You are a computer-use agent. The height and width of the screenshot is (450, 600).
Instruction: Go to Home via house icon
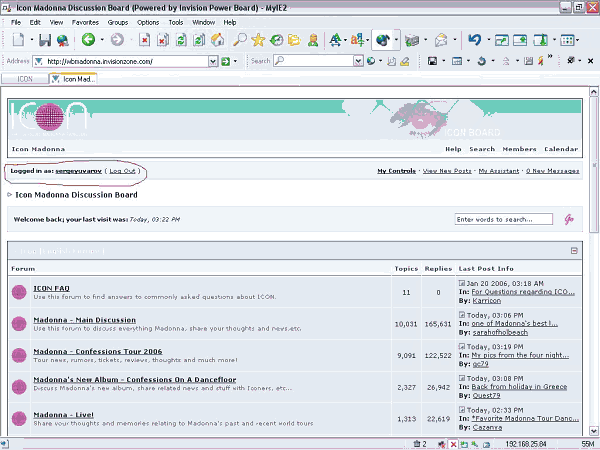217,40
